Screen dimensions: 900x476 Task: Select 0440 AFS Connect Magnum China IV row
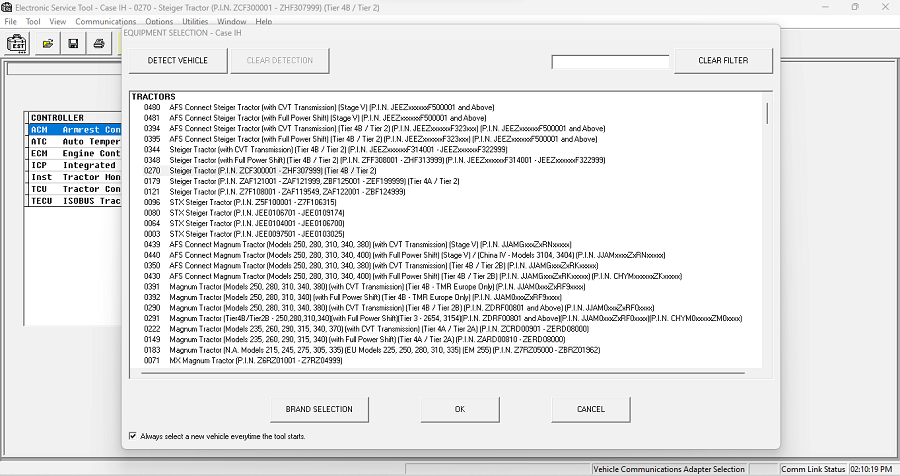pyautogui.click(x=404, y=255)
